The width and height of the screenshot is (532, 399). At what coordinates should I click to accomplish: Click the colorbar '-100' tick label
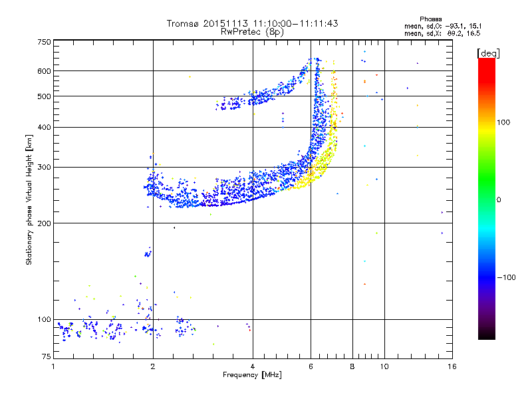[x=506, y=277]
